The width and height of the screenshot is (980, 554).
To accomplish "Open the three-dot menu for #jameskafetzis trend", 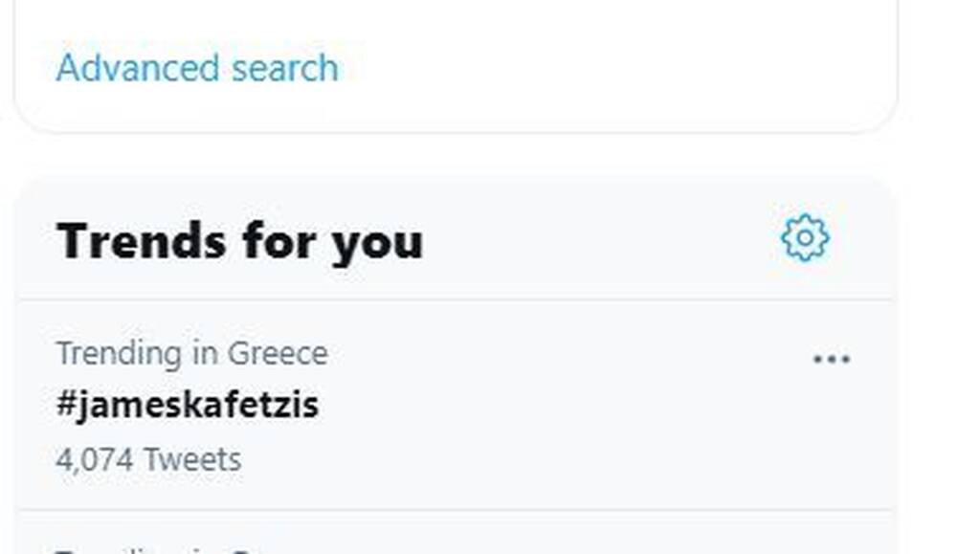I will coord(832,359).
